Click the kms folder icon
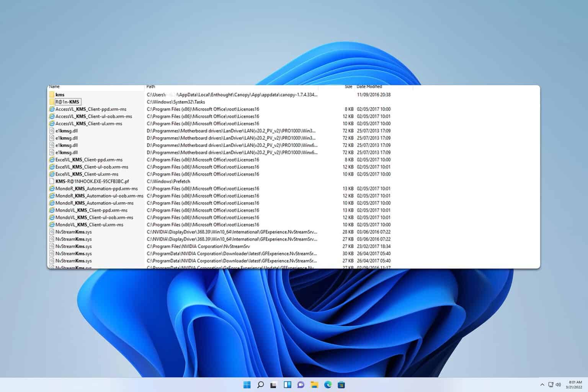588x392 pixels. point(52,95)
